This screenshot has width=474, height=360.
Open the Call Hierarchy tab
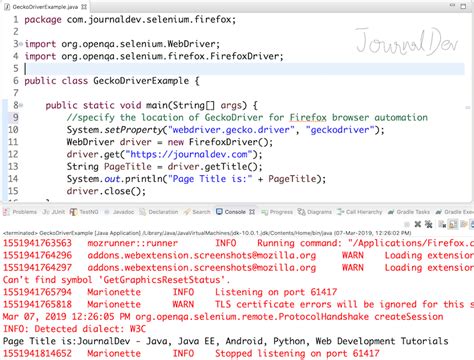point(359,212)
